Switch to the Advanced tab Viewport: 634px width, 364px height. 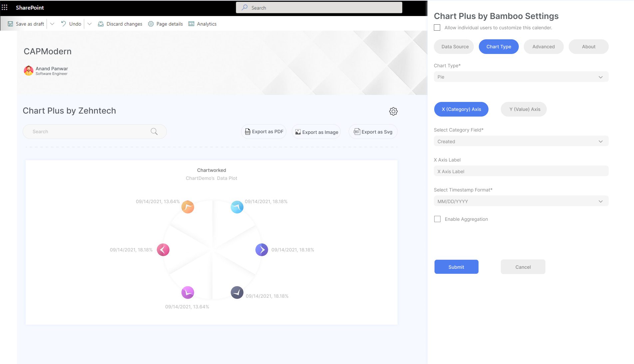click(x=543, y=47)
